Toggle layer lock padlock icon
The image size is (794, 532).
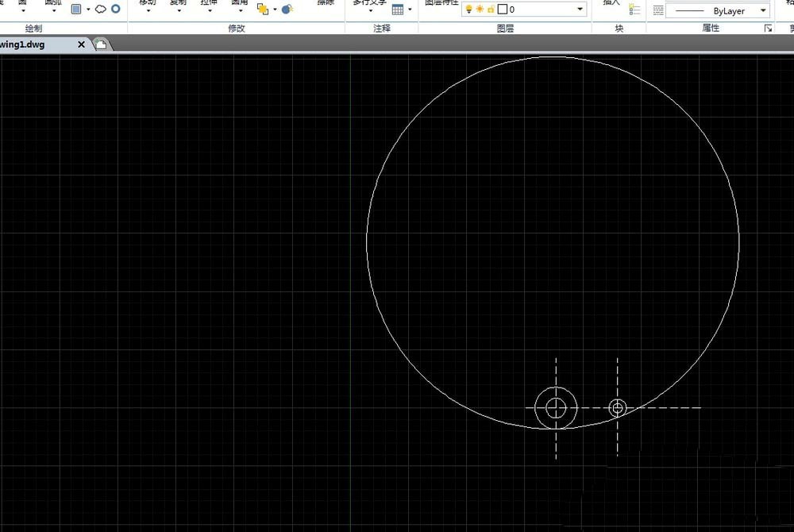coord(491,10)
